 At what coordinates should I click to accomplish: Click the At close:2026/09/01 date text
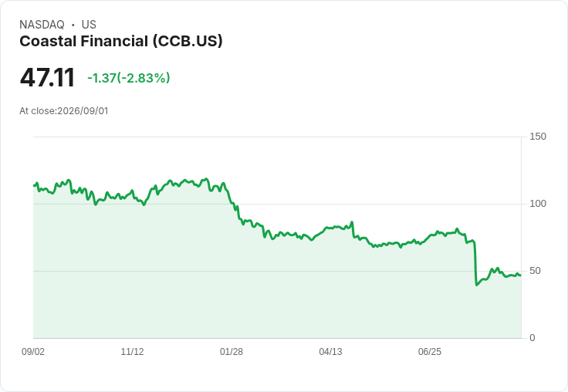pyautogui.click(x=64, y=111)
